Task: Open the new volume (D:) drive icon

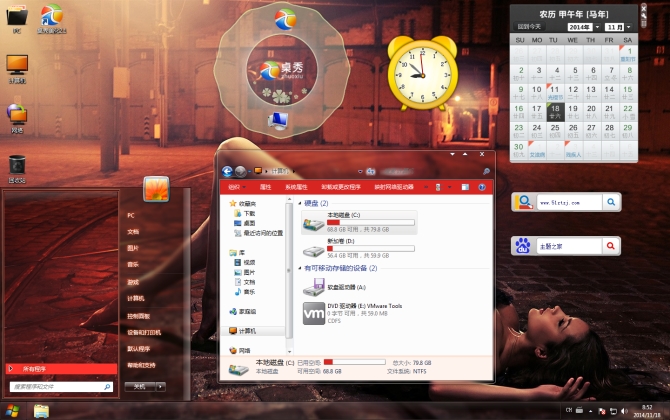Action: coord(313,250)
